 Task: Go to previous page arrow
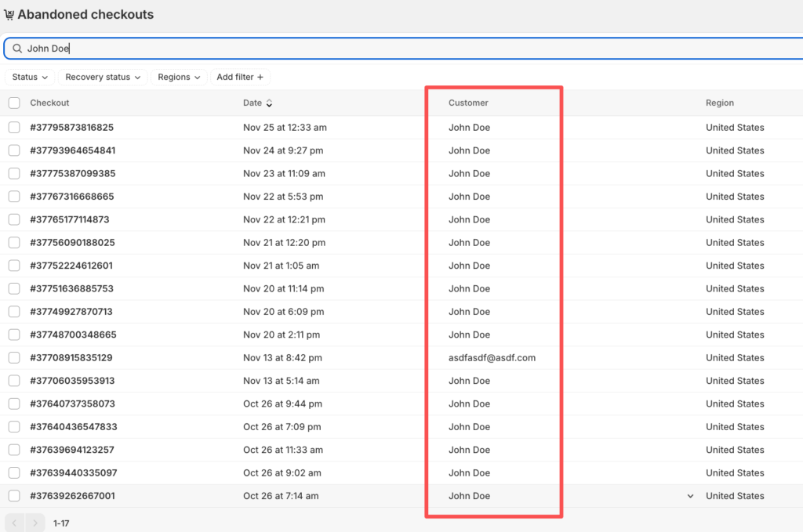(x=14, y=523)
